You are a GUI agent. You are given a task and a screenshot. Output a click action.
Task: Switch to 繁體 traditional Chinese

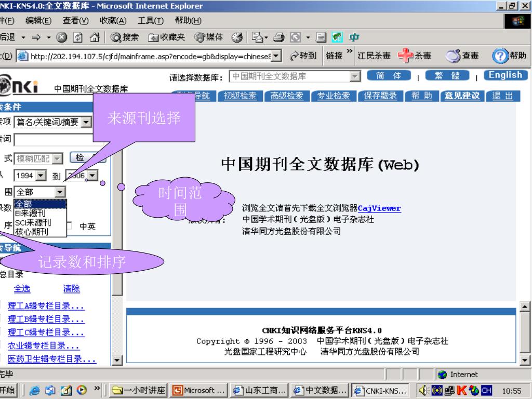447,75
